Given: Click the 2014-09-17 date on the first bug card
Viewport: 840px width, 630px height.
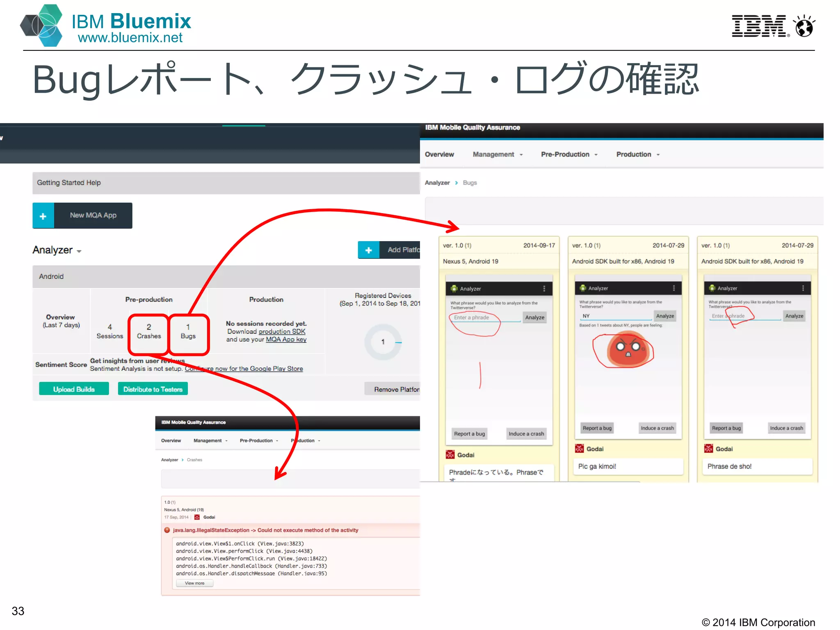Looking at the screenshot, I should [539, 245].
